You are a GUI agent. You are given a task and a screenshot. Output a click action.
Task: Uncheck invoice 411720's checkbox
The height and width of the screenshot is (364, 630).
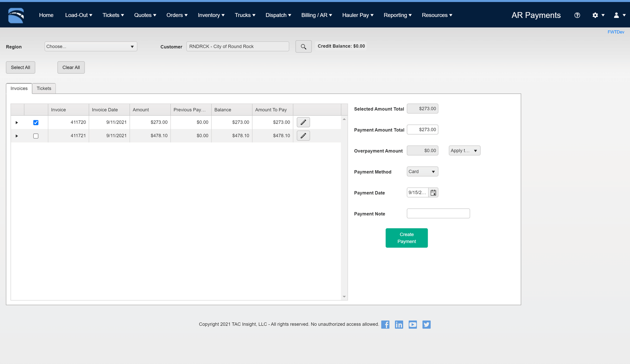coord(36,122)
